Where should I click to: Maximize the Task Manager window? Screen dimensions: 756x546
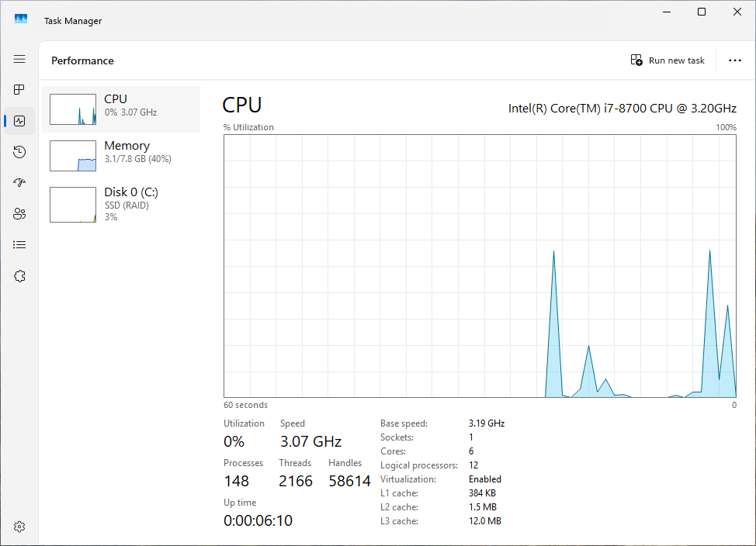(x=702, y=12)
